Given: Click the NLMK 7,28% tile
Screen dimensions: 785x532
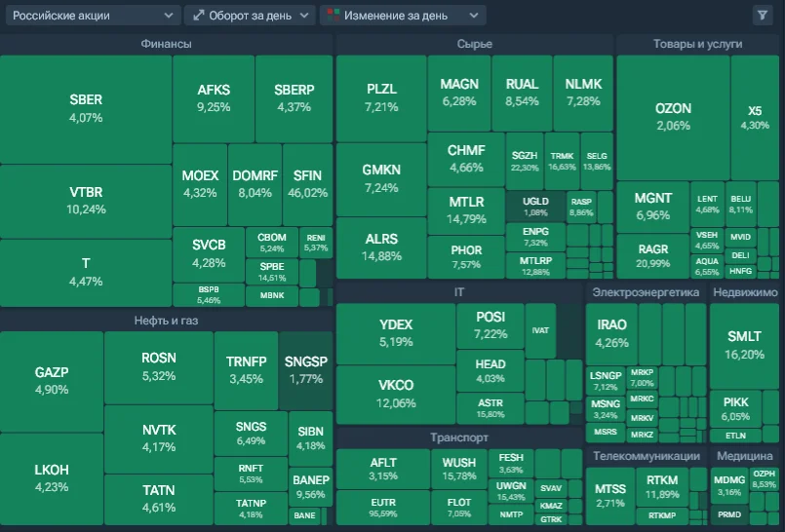Looking at the screenshot, I should point(583,93).
